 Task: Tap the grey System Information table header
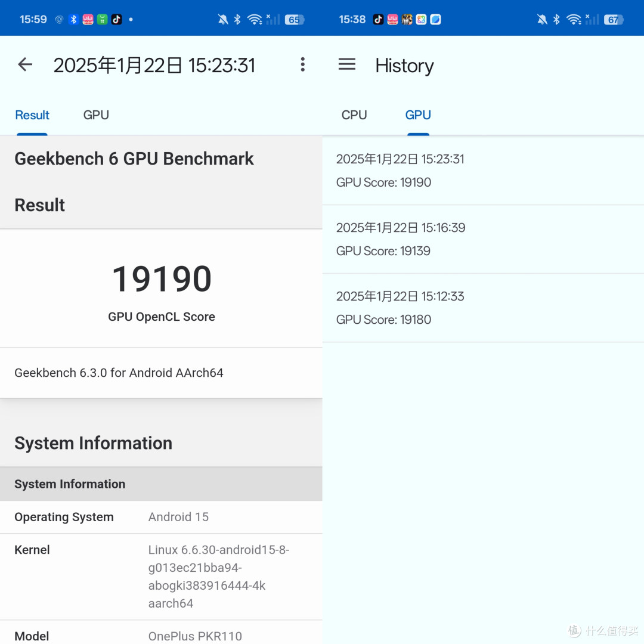tap(161, 484)
